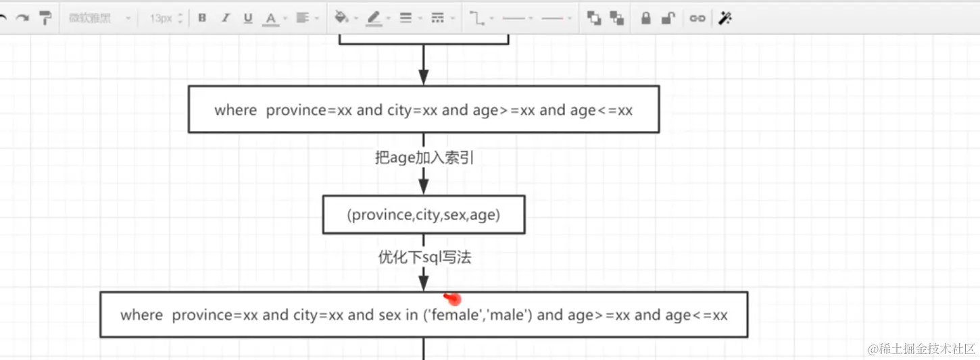The height and width of the screenshot is (360, 980).
Task: Click the insert link chain icon
Action: pyautogui.click(x=697, y=19)
